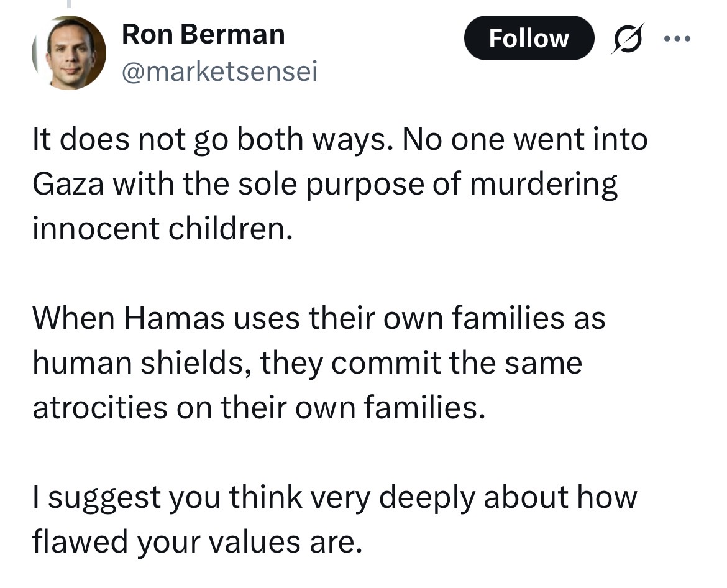Click the word 'atrocities' in the post
The height and width of the screenshot is (588, 727).
coord(99,408)
